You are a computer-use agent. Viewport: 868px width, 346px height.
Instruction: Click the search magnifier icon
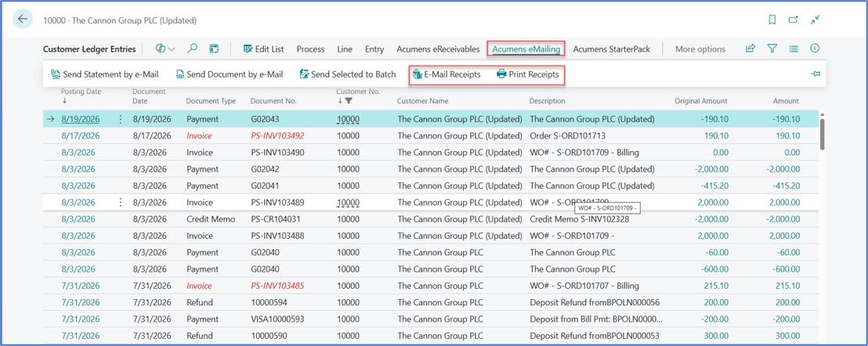192,49
